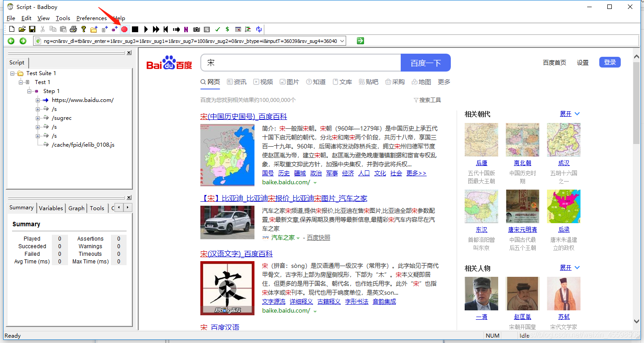Create a new script with the New icon
The width and height of the screenshot is (644, 343).
tap(12, 29)
